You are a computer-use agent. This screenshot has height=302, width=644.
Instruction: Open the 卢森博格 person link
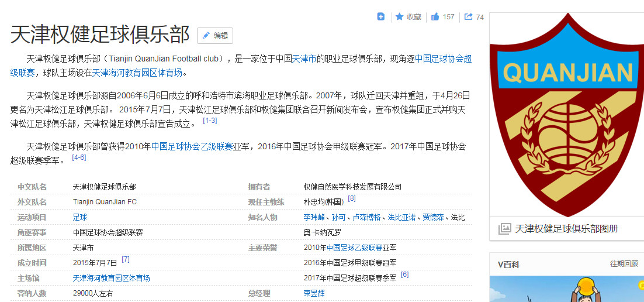coord(367,217)
